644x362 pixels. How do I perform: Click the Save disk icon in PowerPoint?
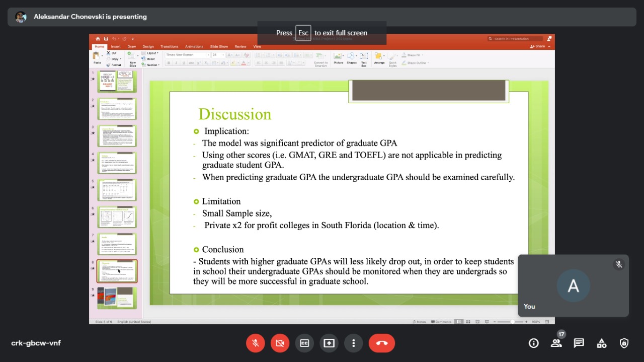coord(106,39)
